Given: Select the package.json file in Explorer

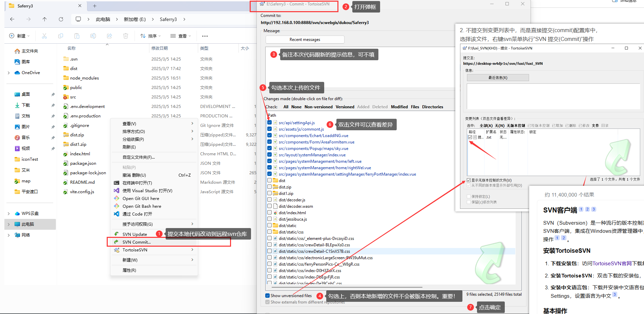Looking at the screenshot, I should point(83,163).
